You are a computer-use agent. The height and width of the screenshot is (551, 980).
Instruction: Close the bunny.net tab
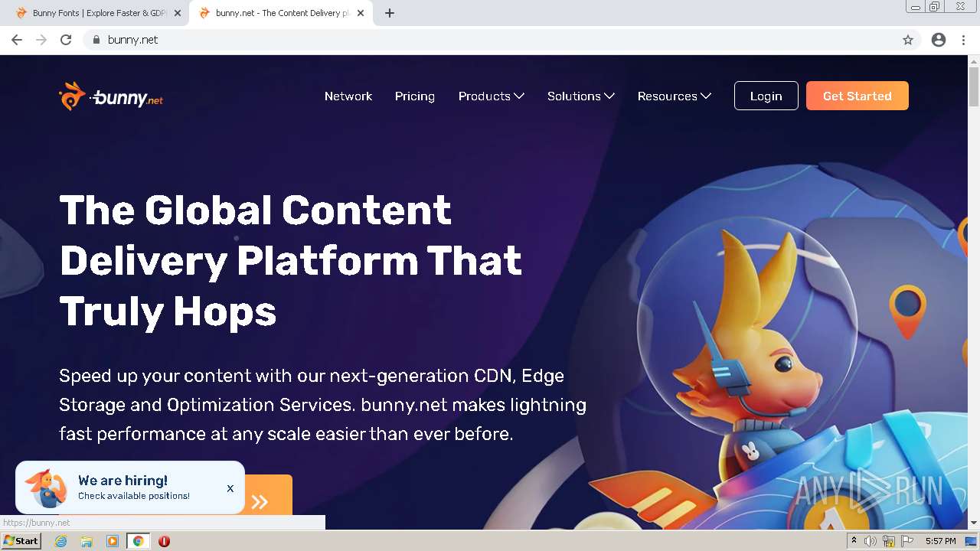tap(361, 13)
